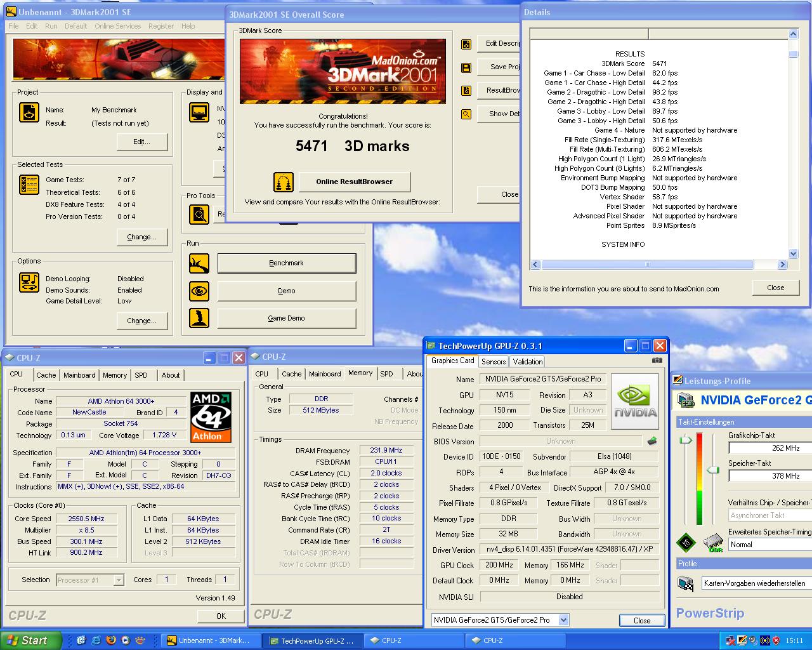Click Close in the GPU-Z window

click(642, 621)
